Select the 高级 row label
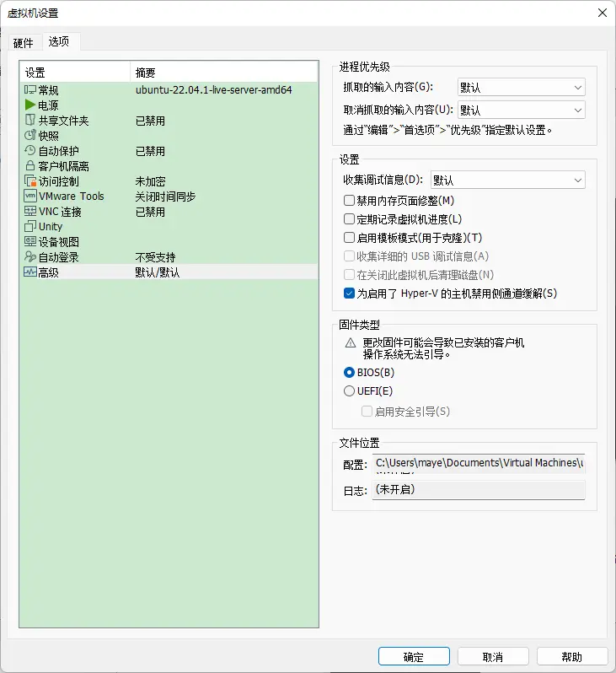This screenshot has height=673, width=616. coord(48,272)
